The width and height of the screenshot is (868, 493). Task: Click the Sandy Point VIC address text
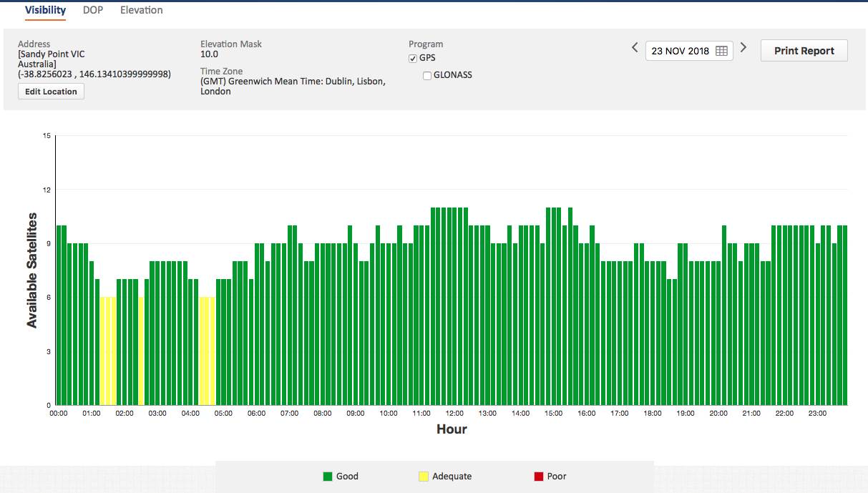(52, 54)
